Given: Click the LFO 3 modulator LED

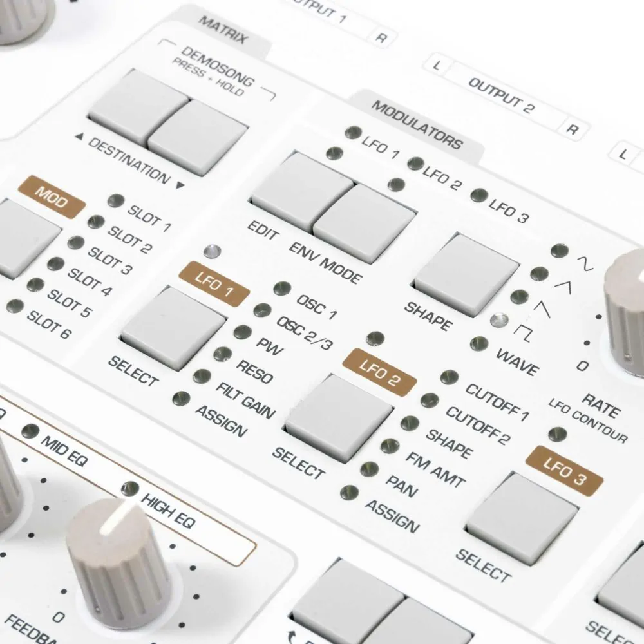Looking at the screenshot, I should coord(478,195).
